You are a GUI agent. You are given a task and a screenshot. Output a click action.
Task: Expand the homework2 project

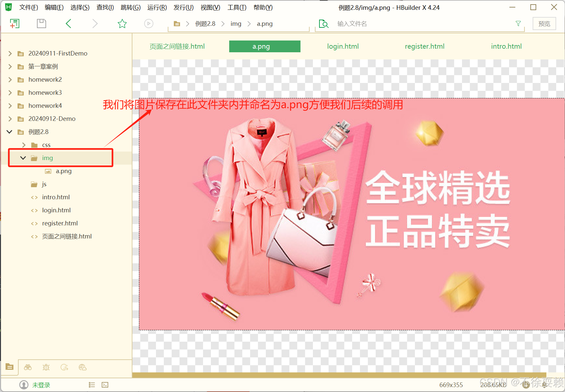pos(10,79)
